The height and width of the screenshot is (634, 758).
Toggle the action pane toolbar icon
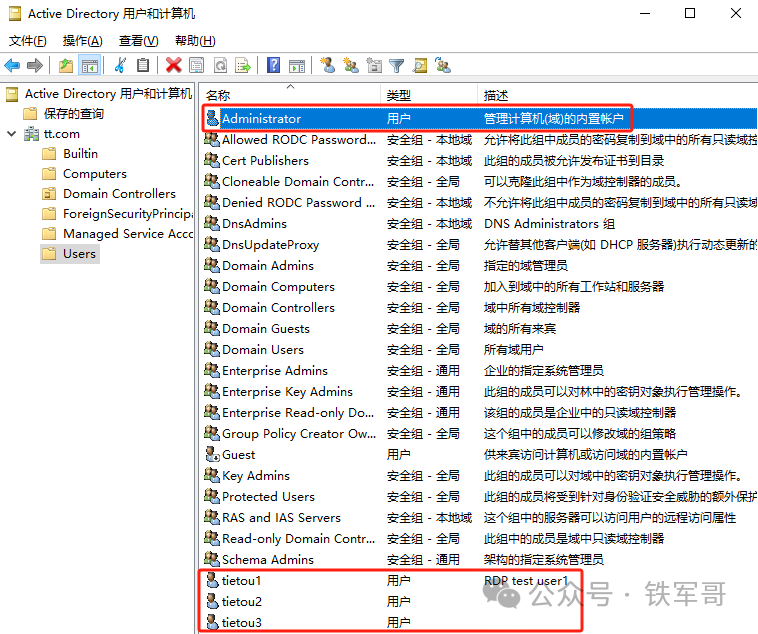tap(297, 65)
